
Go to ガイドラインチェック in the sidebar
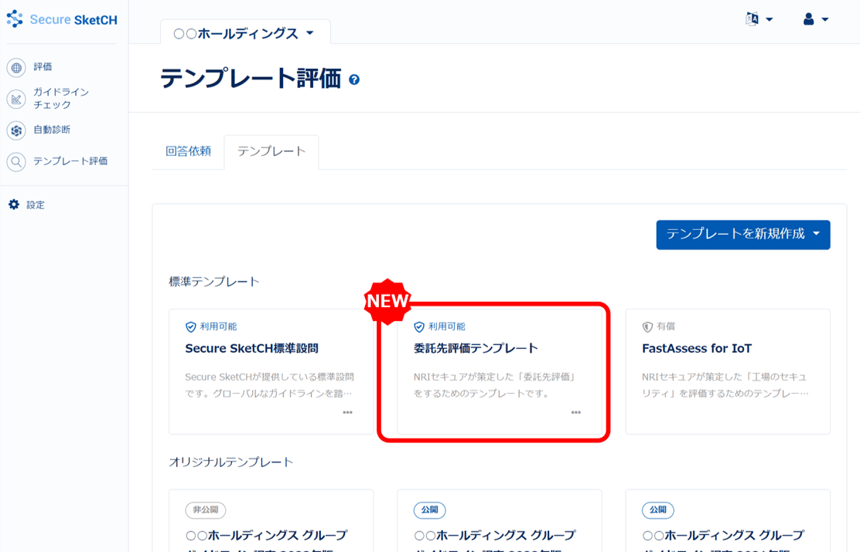click(61, 98)
